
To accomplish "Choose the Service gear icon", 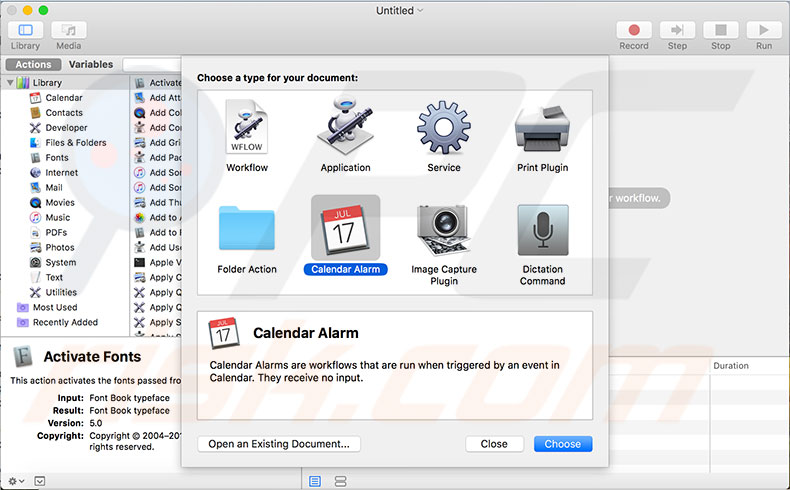I will tap(443, 127).
